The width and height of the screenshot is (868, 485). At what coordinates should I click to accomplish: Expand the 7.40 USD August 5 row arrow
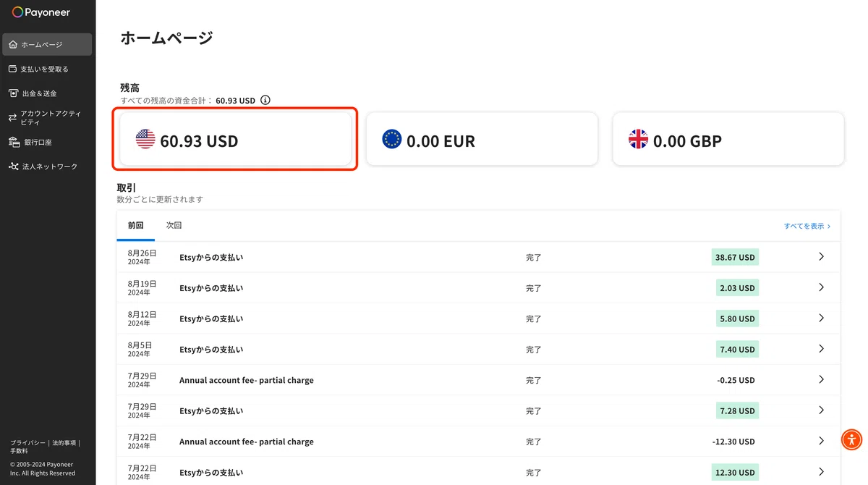821,348
